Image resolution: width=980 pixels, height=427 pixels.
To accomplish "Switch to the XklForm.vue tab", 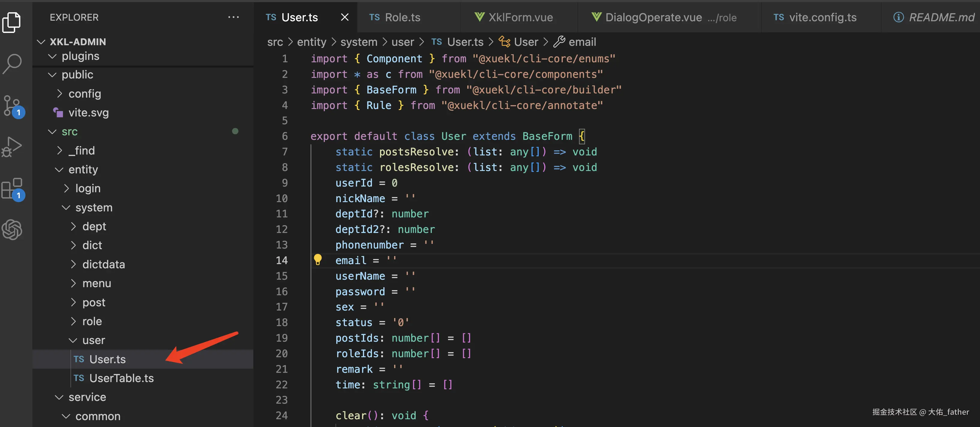I will click(520, 17).
